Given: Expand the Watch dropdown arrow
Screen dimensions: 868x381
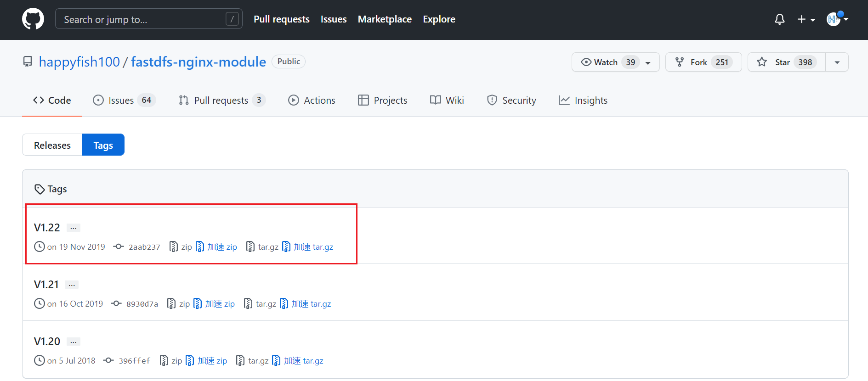Looking at the screenshot, I should (x=648, y=62).
